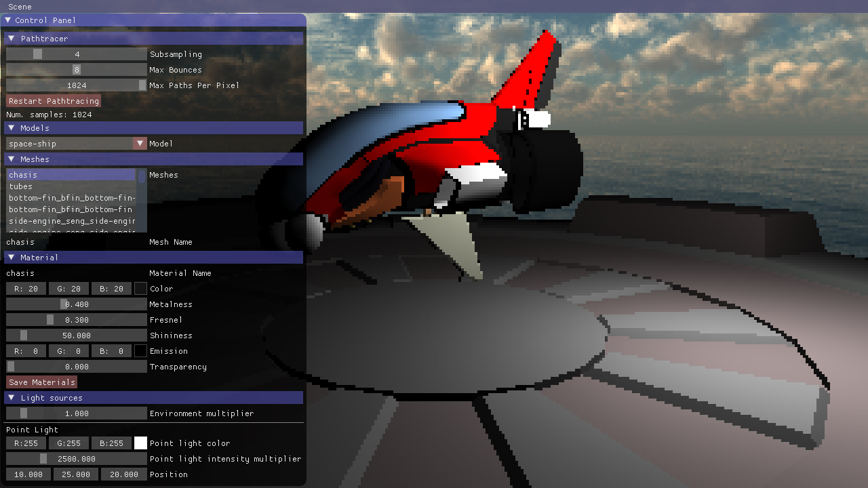Adjust the Metalness slider

click(x=77, y=304)
